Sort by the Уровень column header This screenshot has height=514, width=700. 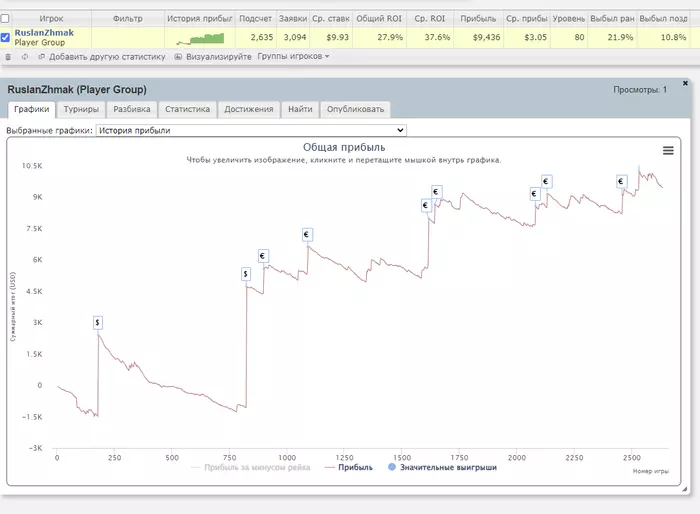point(569,19)
